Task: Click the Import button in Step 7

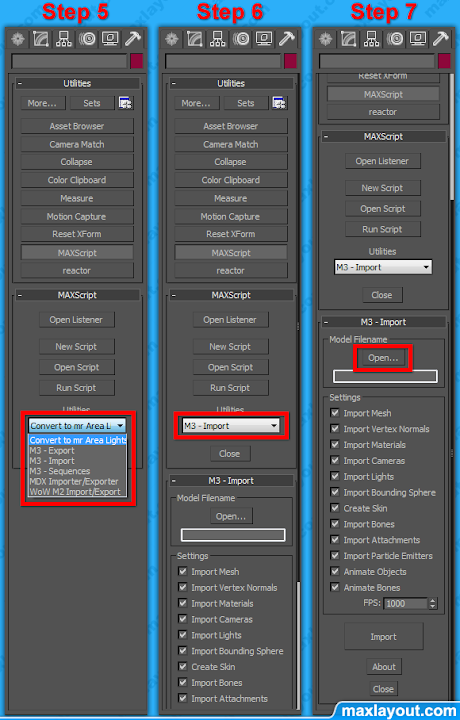Action: tap(383, 636)
